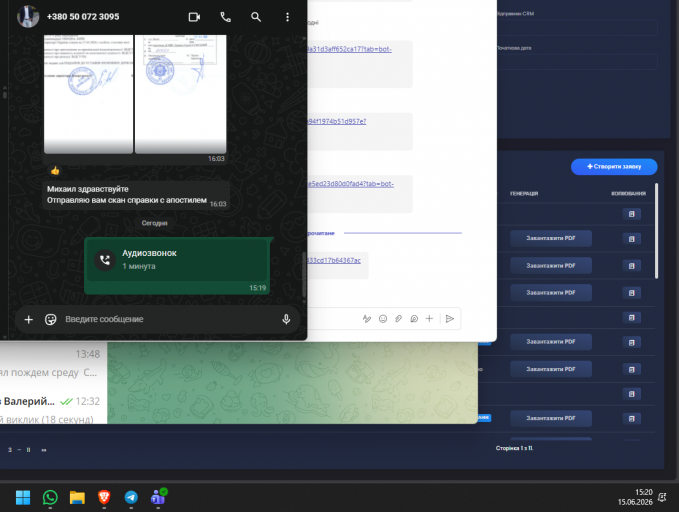
Task: Click the 'Створити заявку' button
Action: click(614, 167)
